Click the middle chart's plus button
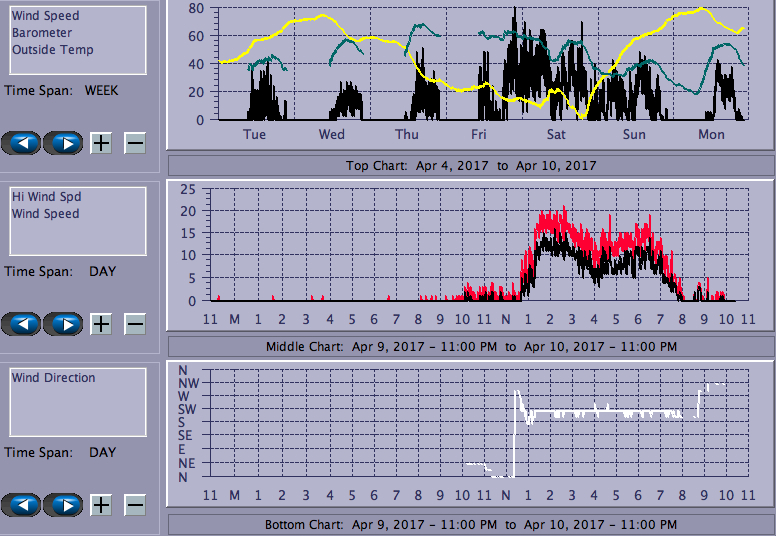This screenshot has height=536, width=776. [x=101, y=324]
